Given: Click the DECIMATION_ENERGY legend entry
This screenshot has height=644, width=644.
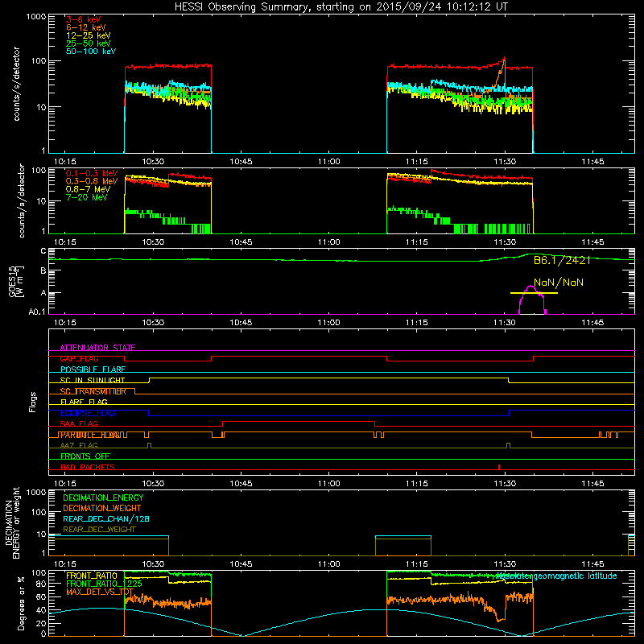Looking at the screenshot, I should click(x=103, y=497).
